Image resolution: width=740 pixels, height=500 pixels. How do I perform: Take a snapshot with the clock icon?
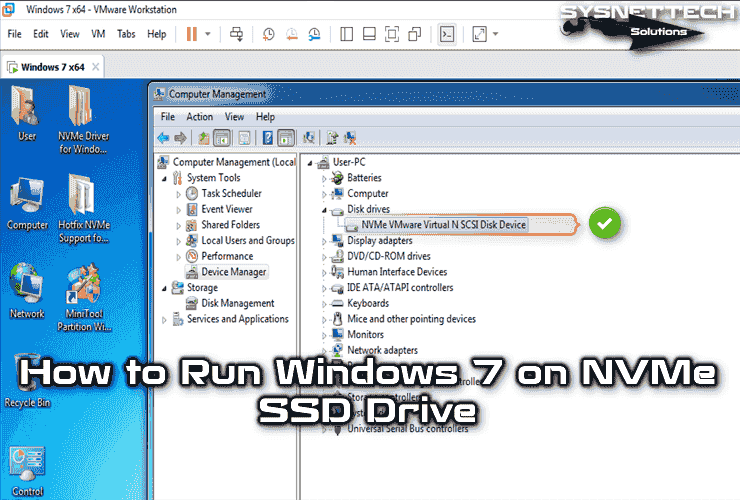(x=268, y=34)
